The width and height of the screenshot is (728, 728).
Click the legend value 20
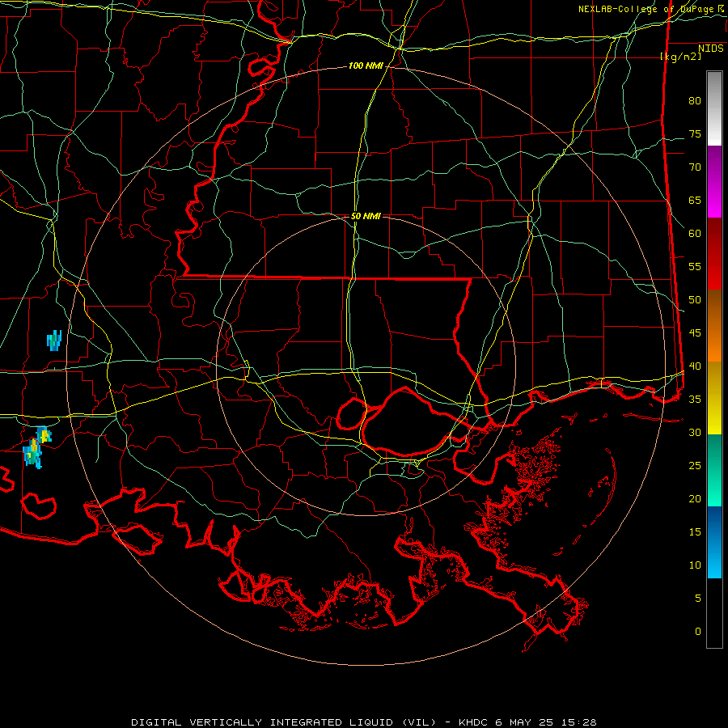695,498
